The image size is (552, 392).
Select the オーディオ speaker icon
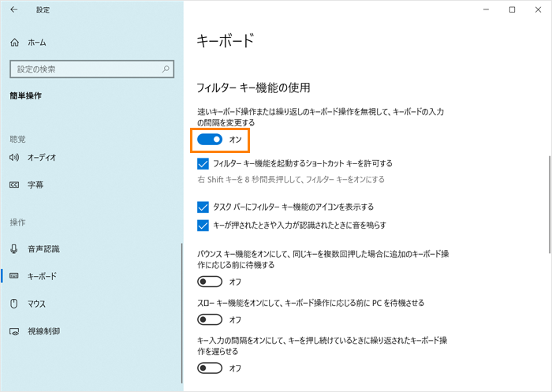tap(14, 158)
